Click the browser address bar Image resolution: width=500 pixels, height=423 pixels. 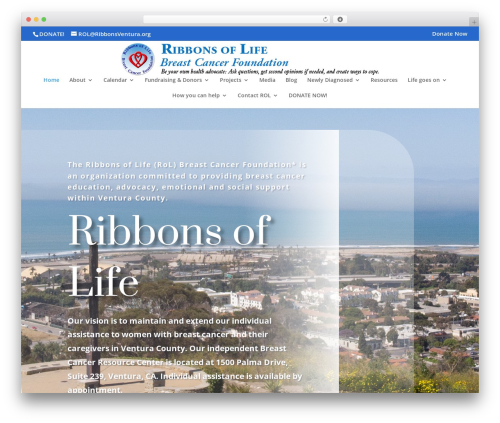click(237, 19)
